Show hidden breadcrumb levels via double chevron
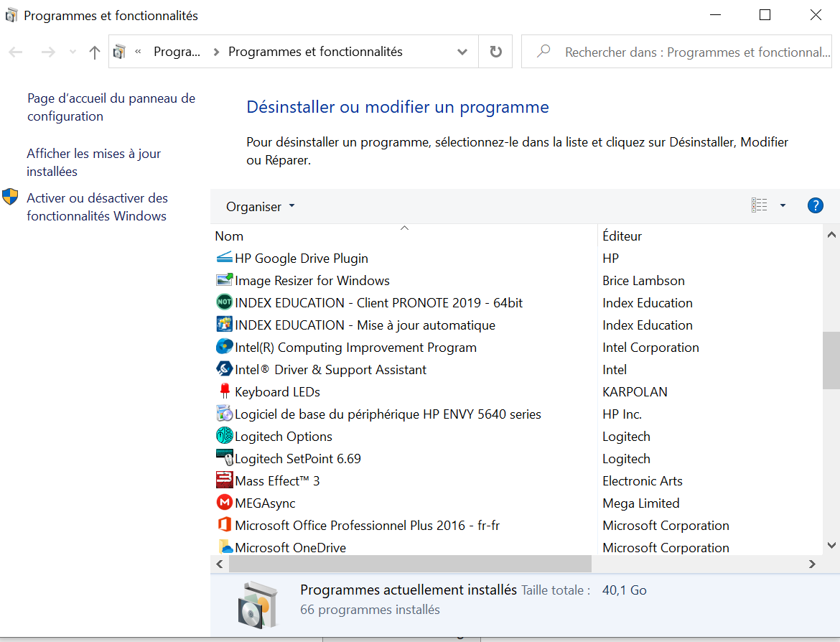The width and height of the screenshot is (840, 642). [139, 52]
